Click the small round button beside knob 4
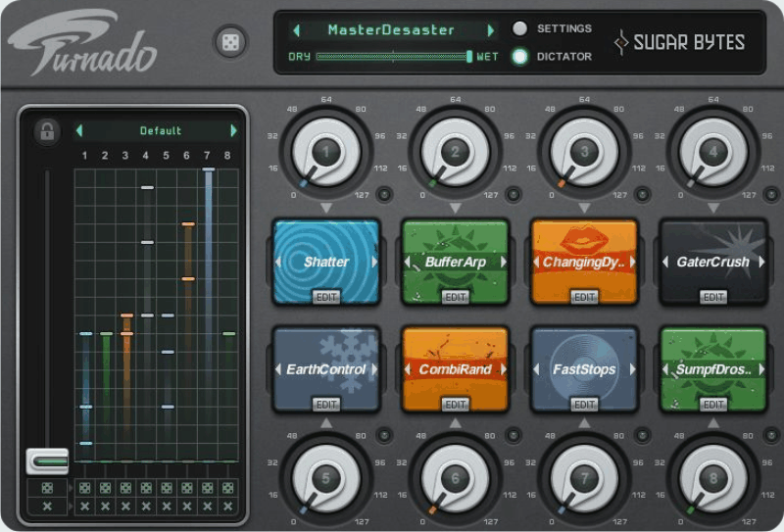Image resolution: width=784 pixels, height=532 pixels. click(x=768, y=193)
